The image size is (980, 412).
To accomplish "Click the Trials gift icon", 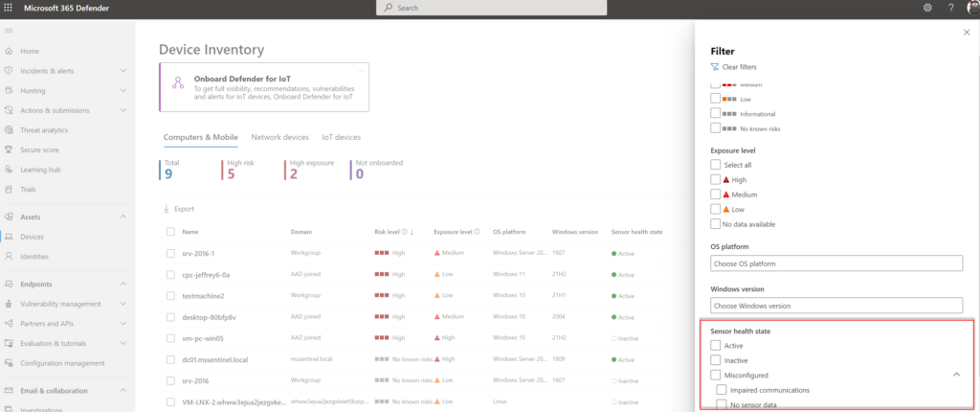I will pos(9,189).
